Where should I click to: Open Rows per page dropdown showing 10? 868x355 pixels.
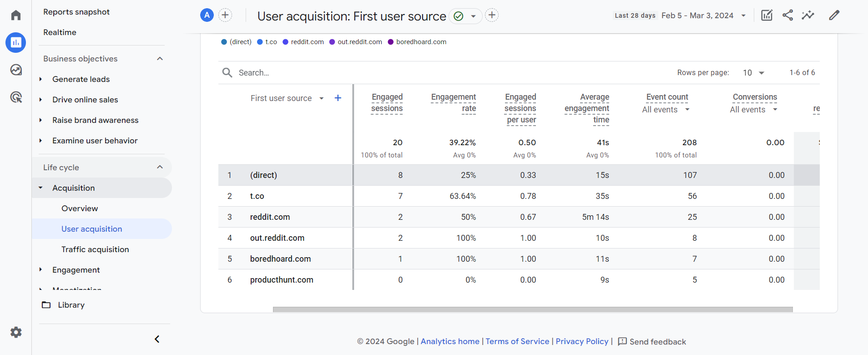753,73
